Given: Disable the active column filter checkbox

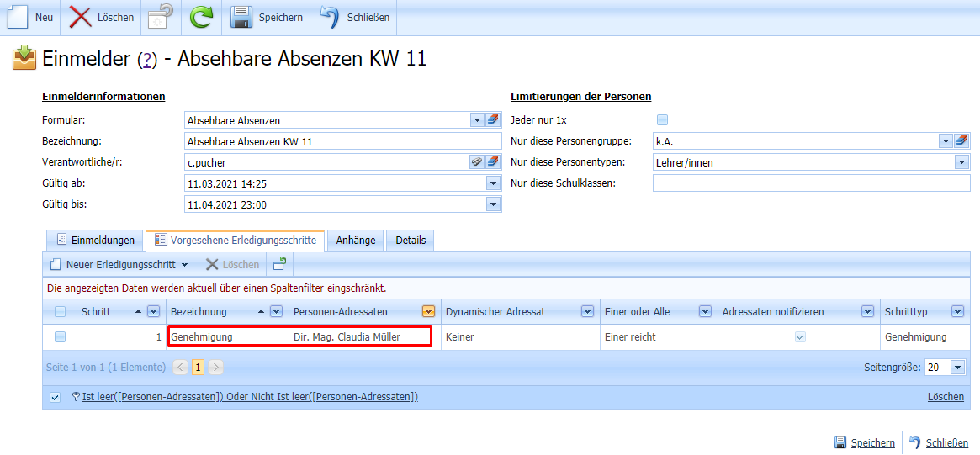Looking at the screenshot, I should tap(56, 397).
